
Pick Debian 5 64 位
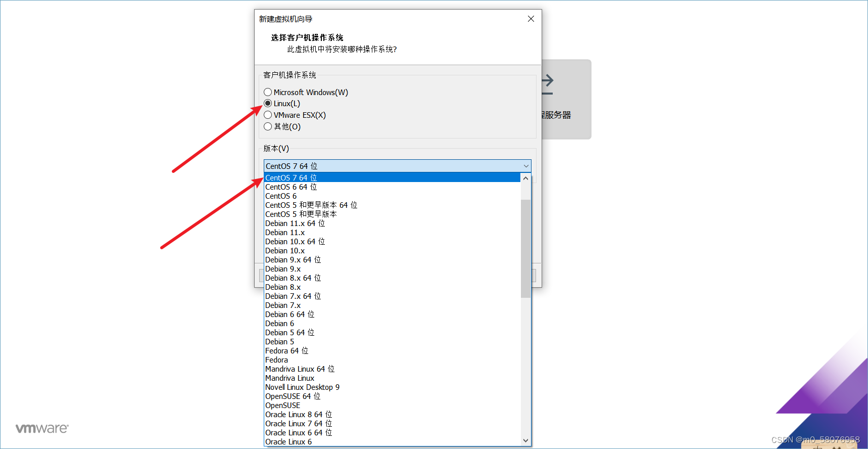click(392, 332)
